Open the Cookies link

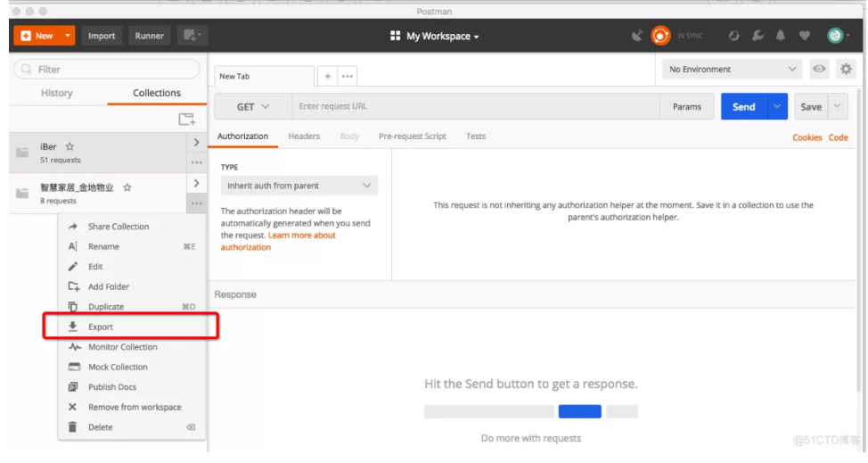point(807,137)
